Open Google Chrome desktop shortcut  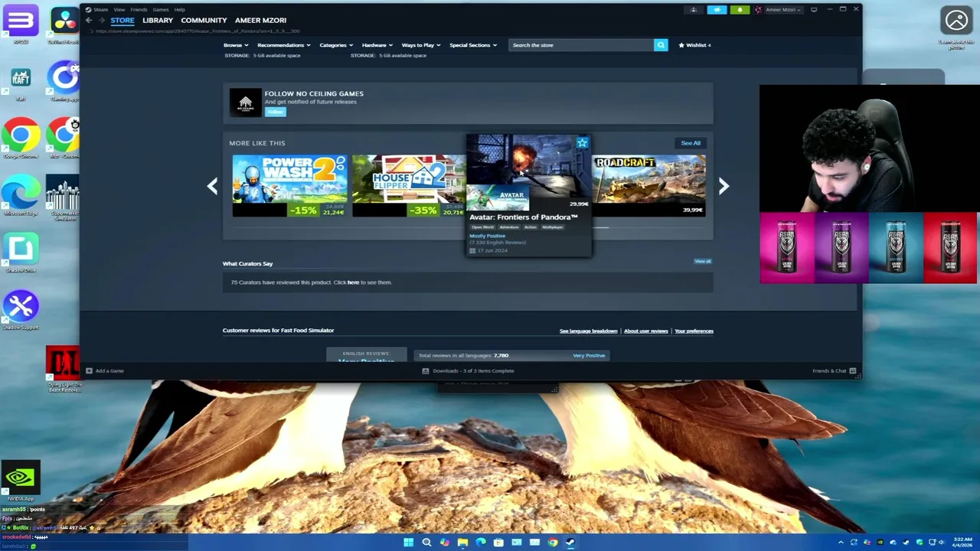coord(21,138)
